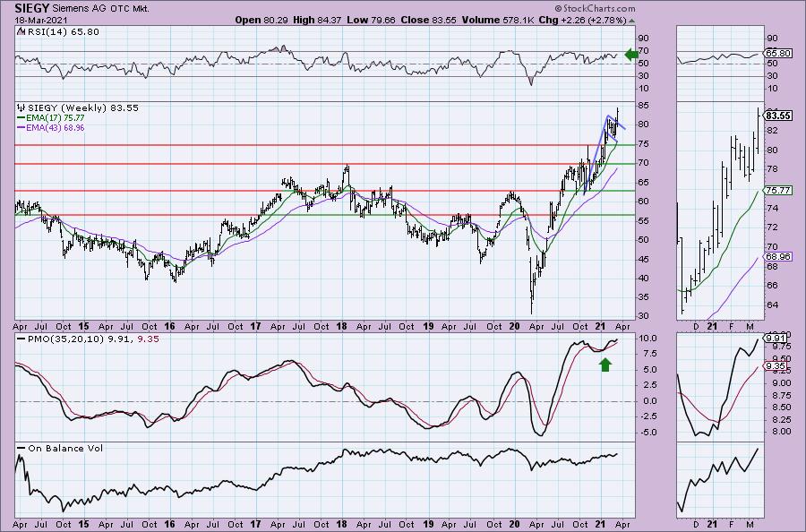806x532 pixels.
Task: Click the 35 mark on main price axis
Action: (642, 297)
